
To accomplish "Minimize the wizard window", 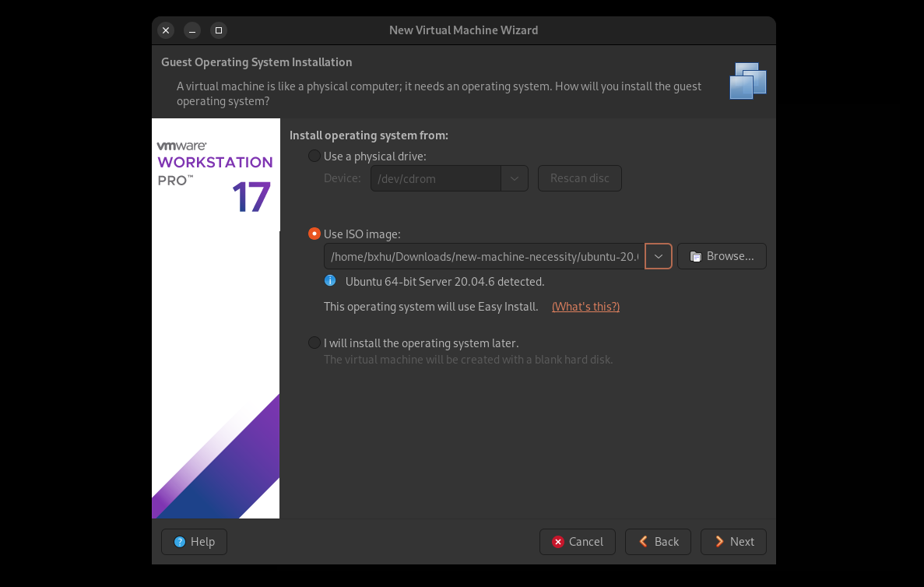I will coord(192,30).
